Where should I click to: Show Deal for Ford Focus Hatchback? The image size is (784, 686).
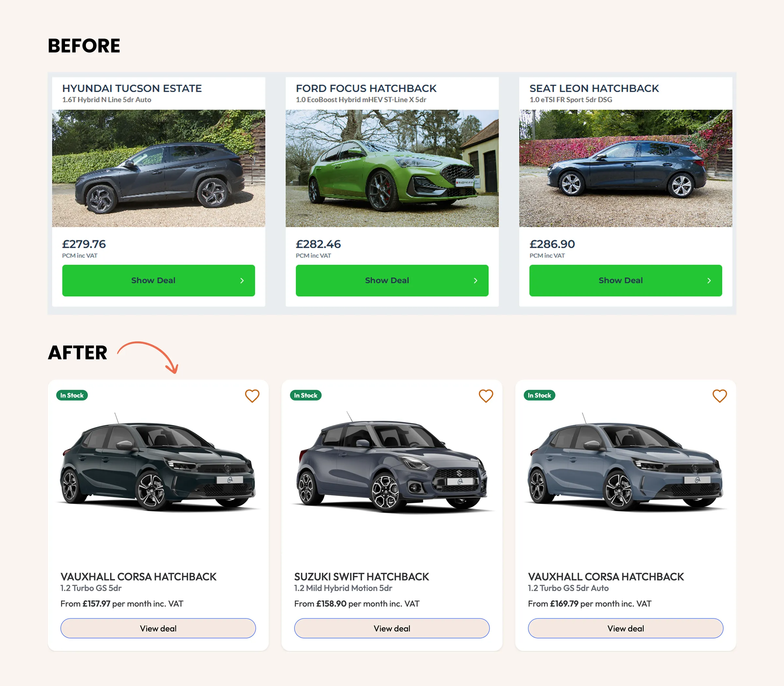[392, 281]
